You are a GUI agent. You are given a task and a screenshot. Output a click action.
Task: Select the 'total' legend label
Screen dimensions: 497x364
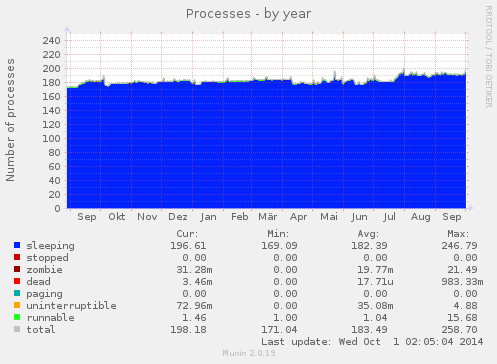pos(41,330)
